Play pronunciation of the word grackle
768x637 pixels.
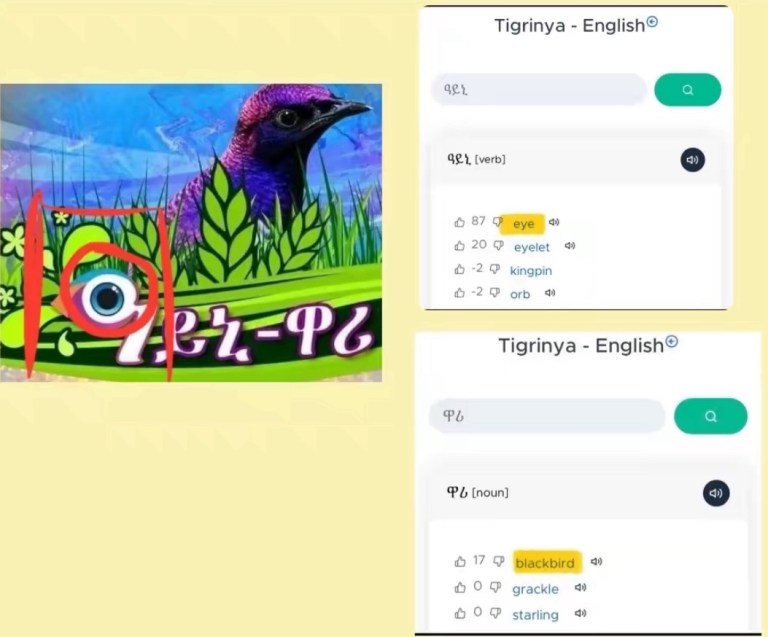(580, 587)
